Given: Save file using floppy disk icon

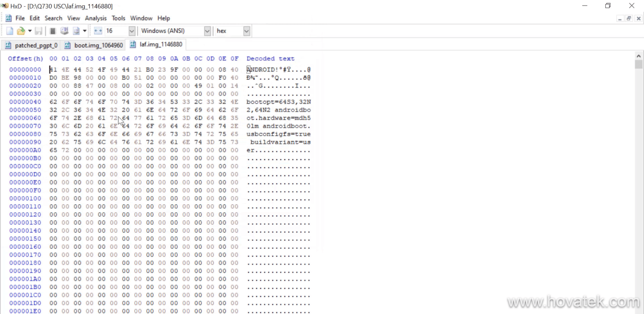Looking at the screenshot, I should [38, 31].
